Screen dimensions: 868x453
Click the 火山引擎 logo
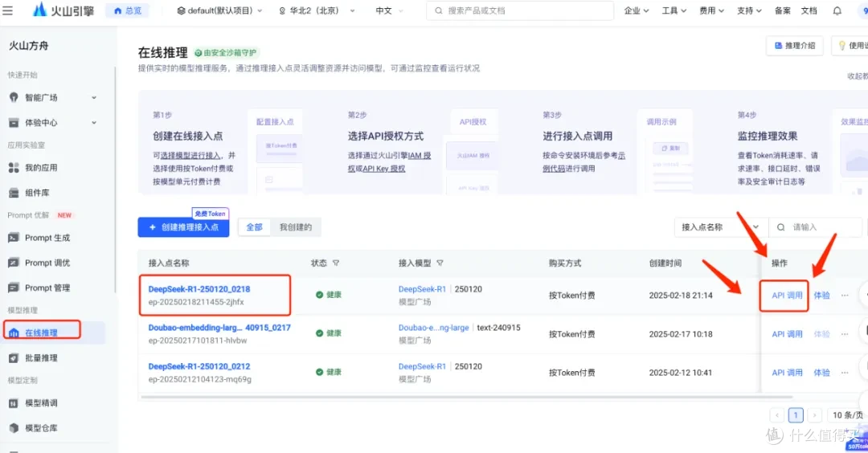pos(63,10)
